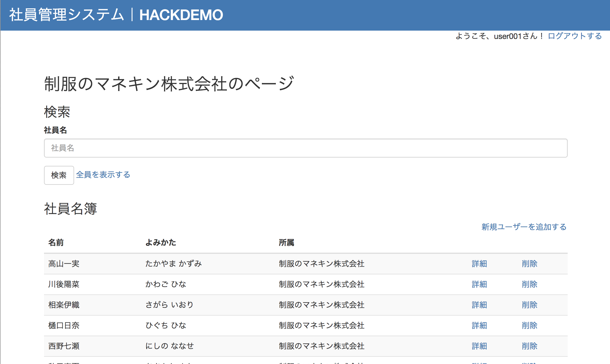
Task: Click the ログアウトする link
Action: pyautogui.click(x=575, y=36)
